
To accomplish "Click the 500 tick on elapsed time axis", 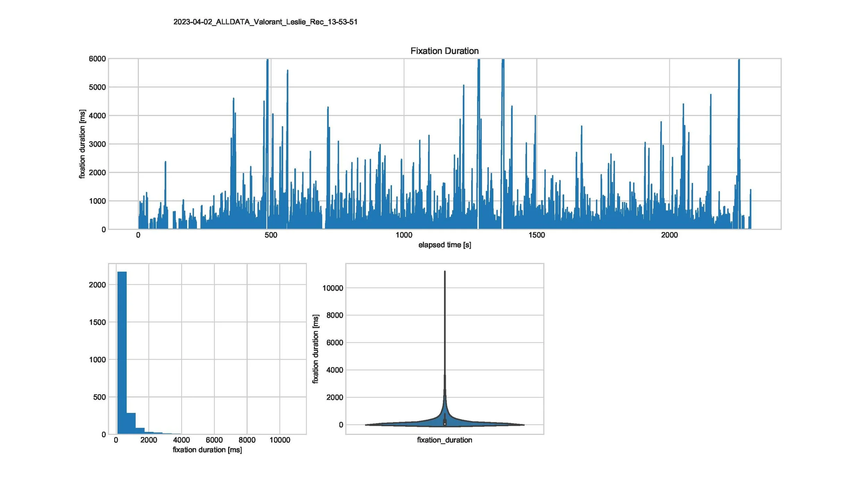I will coord(271,235).
